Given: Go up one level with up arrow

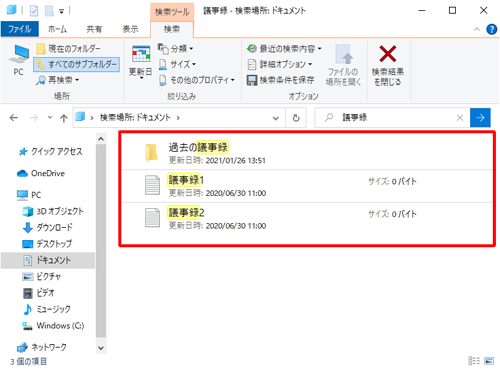Looking at the screenshot, I should [64, 118].
